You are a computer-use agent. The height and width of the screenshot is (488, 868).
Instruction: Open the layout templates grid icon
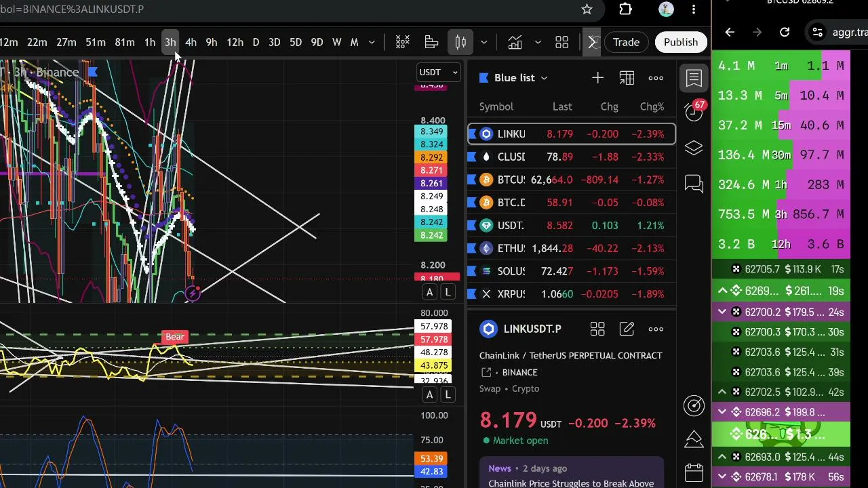pyautogui.click(x=561, y=43)
